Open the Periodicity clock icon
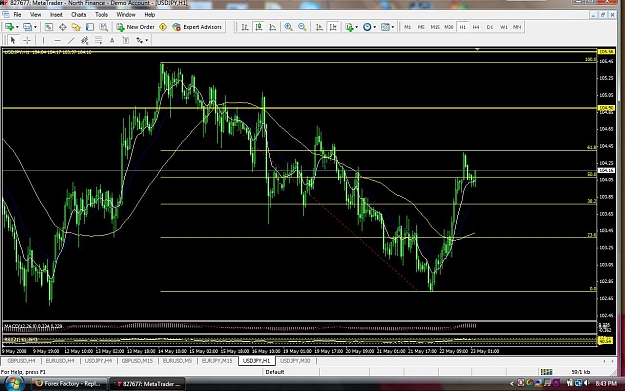Image resolution: width=625 pixels, height=391 pixels. pyautogui.click(x=367, y=27)
